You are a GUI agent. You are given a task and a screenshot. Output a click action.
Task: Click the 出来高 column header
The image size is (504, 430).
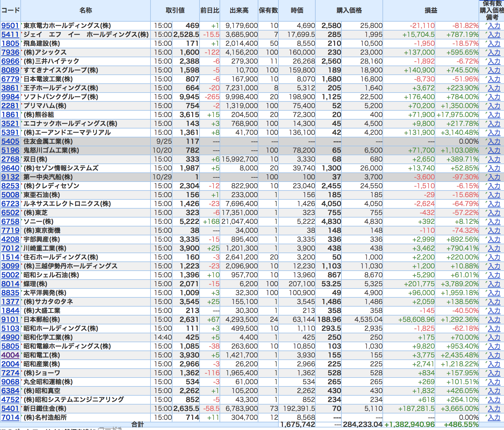(x=239, y=10)
